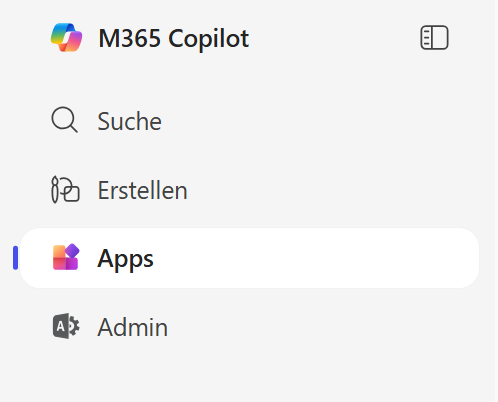498x402 pixels.
Task: Click the purple diamond on Apps icon
Action: coord(73,250)
